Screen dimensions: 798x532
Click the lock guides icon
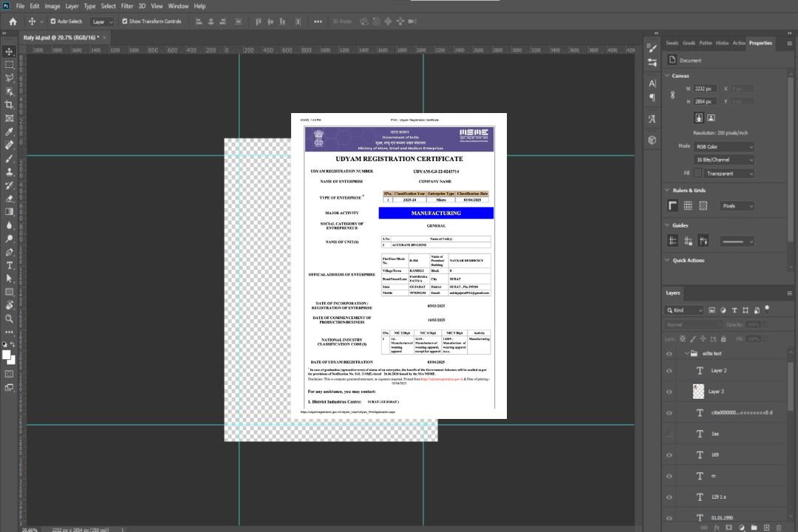[x=688, y=241]
